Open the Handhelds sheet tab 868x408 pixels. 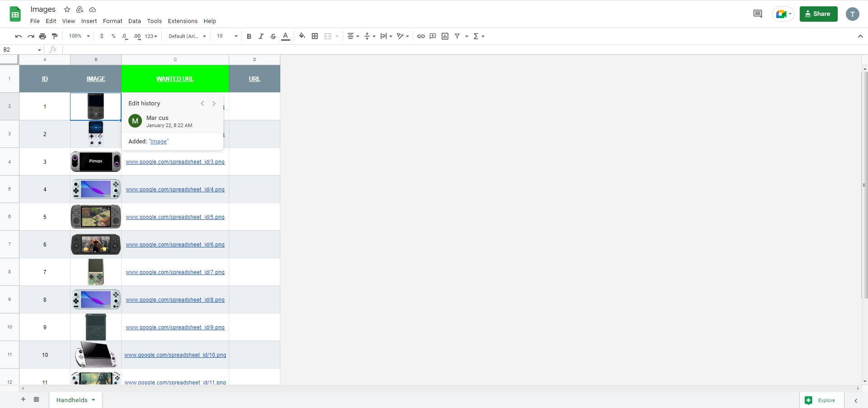pyautogui.click(x=75, y=400)
